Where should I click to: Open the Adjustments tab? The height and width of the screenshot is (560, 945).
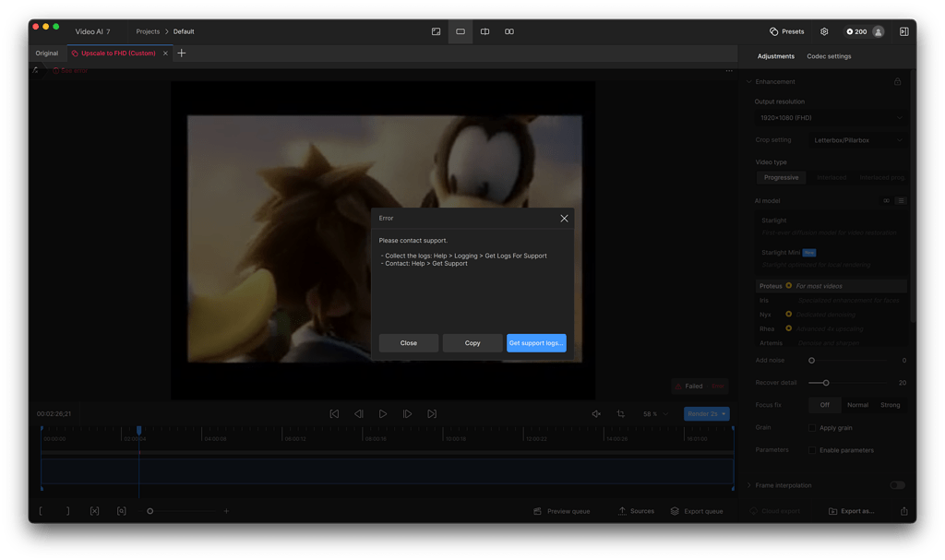coord(775,56)
